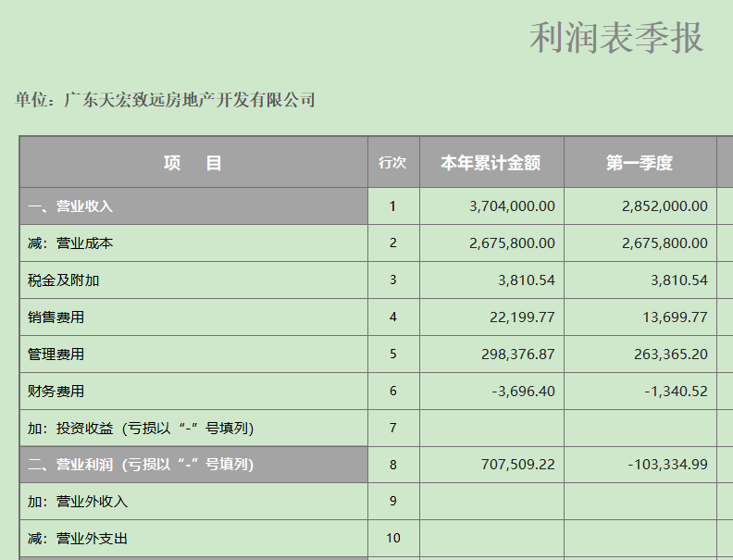Viewport: 733px width, 560px height.
Task: Click the 行次 column header
Action: (x=393, y=162)
